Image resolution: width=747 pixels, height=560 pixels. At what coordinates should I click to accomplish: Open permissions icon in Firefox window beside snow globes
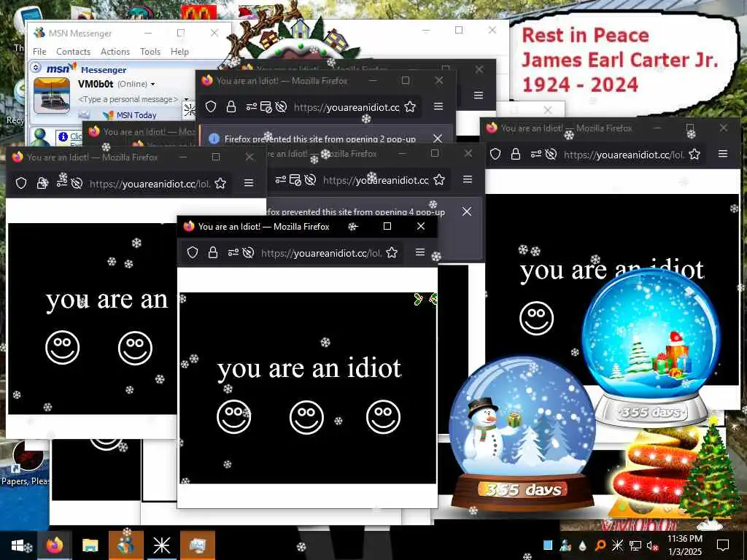[536, 154]
